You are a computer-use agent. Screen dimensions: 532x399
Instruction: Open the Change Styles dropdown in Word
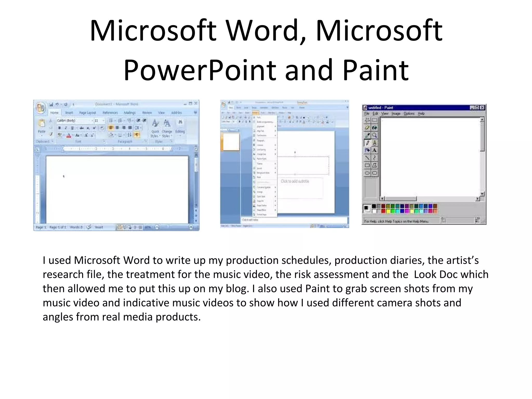[167, 129]
